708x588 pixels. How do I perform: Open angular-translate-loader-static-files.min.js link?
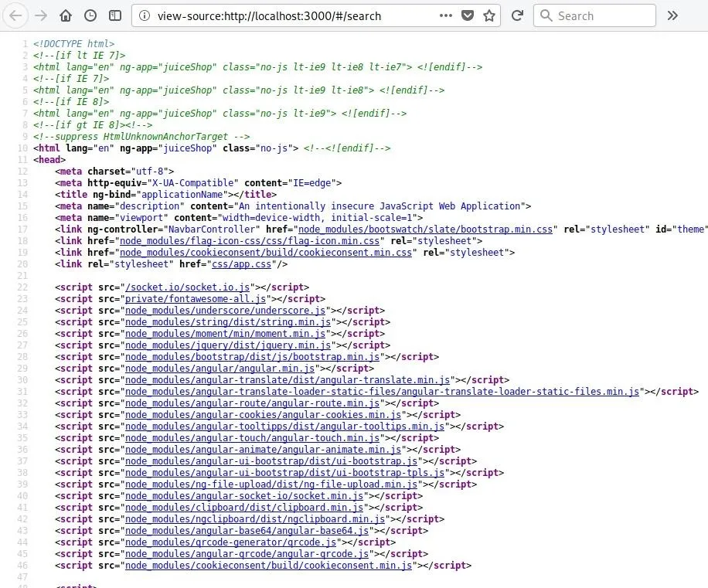pyautogui.click(x=383, y=392)
